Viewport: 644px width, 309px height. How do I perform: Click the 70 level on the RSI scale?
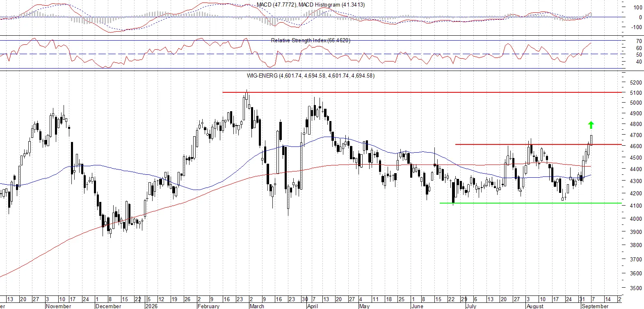tap(639, 41)
